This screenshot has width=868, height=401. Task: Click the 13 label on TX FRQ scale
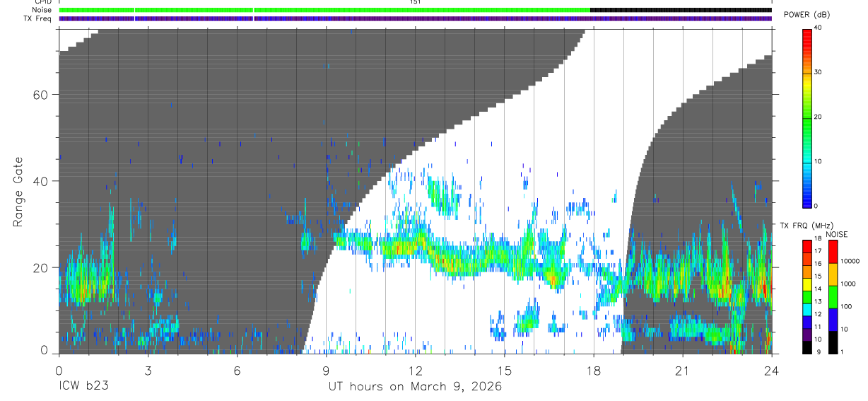[818, 301]
